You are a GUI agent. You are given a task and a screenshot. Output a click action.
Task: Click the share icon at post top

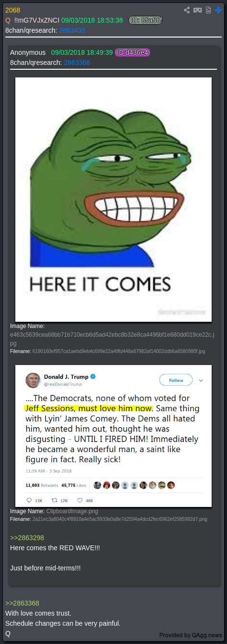[x=187, y=10]
